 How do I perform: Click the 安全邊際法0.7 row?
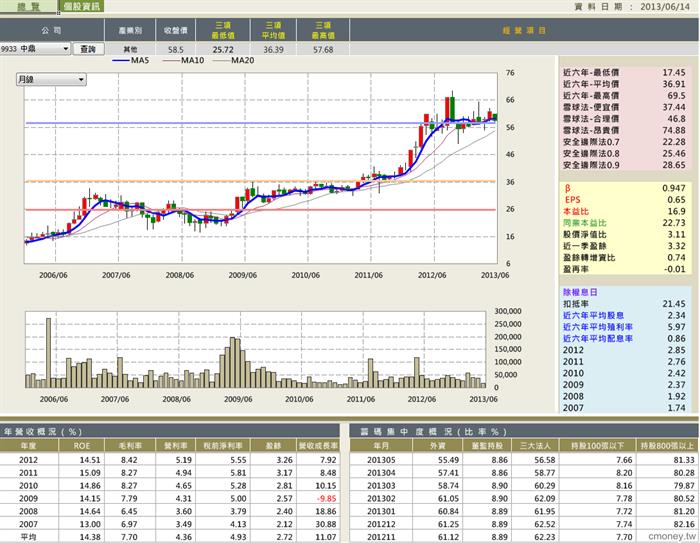[624, 142]
